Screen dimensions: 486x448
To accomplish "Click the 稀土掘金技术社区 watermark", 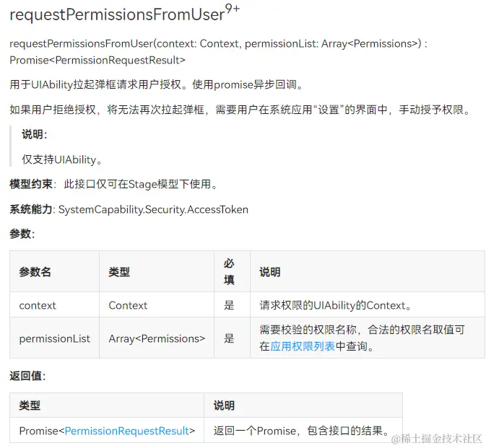I will coord(437,439).
